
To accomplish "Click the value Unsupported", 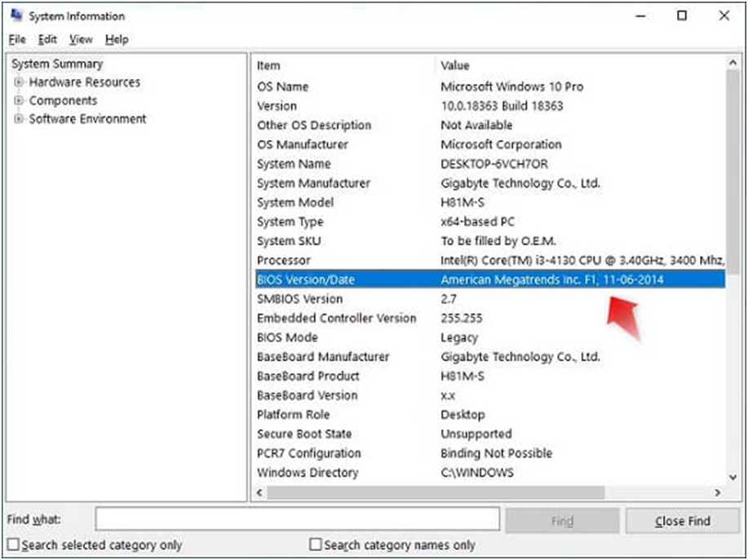I will coord(476,434).
